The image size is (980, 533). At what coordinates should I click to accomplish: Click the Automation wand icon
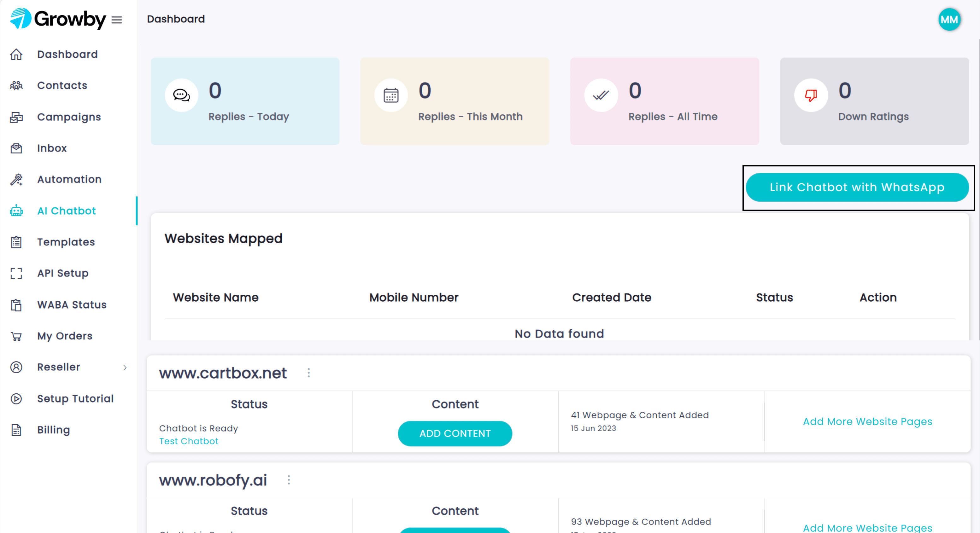16,179
